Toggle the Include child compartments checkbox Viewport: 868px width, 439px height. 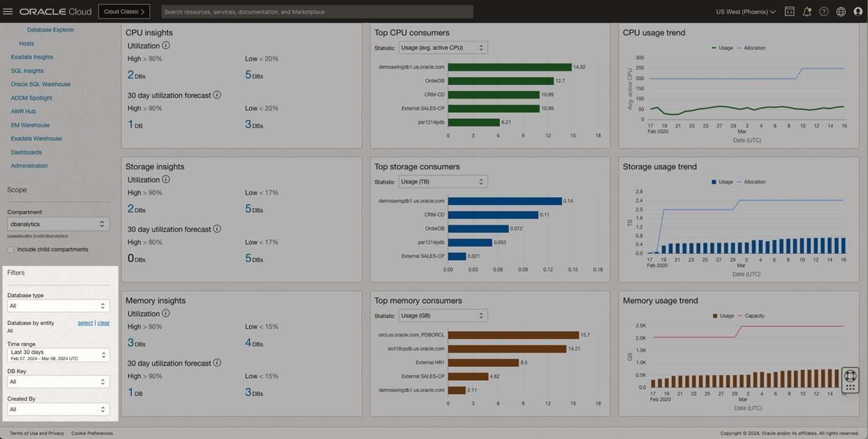[10, 250]
